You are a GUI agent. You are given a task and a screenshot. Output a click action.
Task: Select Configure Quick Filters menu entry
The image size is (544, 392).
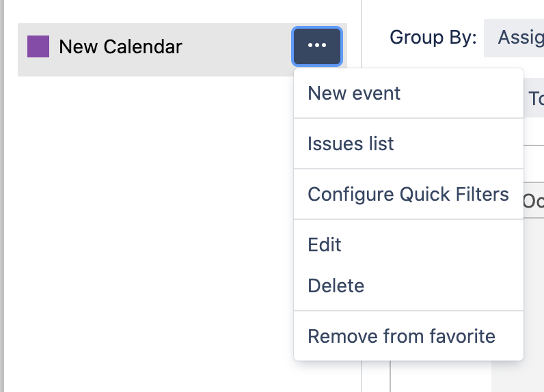(x=409, y=194)
